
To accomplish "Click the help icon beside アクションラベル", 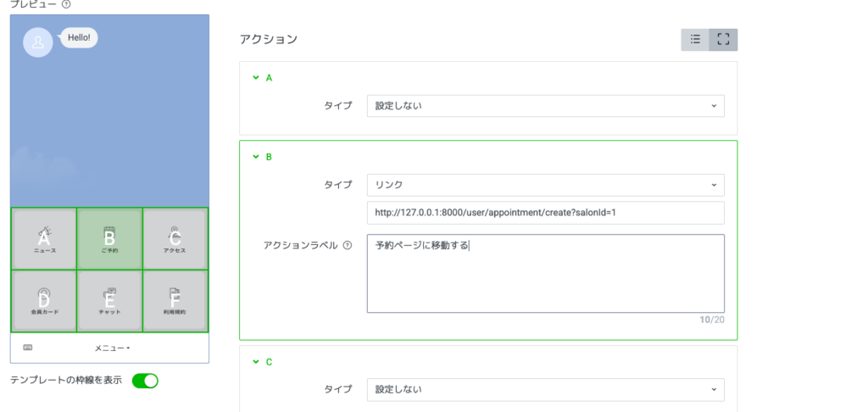I will (347, 246).
